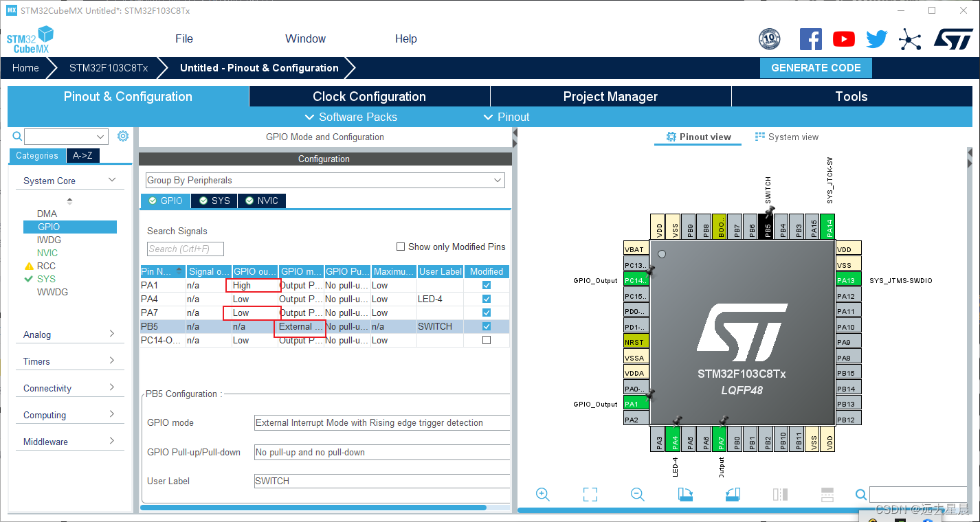Open category settings gear icon
Image resolution: width=980 pixels, height=522 pixels.
(123, 136)
